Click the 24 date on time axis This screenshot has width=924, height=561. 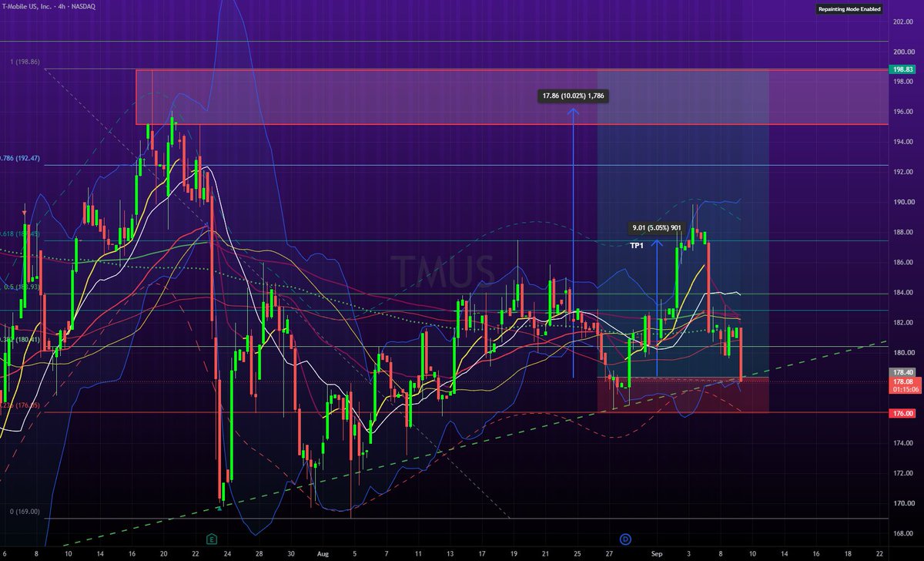(x=228, y=553)
